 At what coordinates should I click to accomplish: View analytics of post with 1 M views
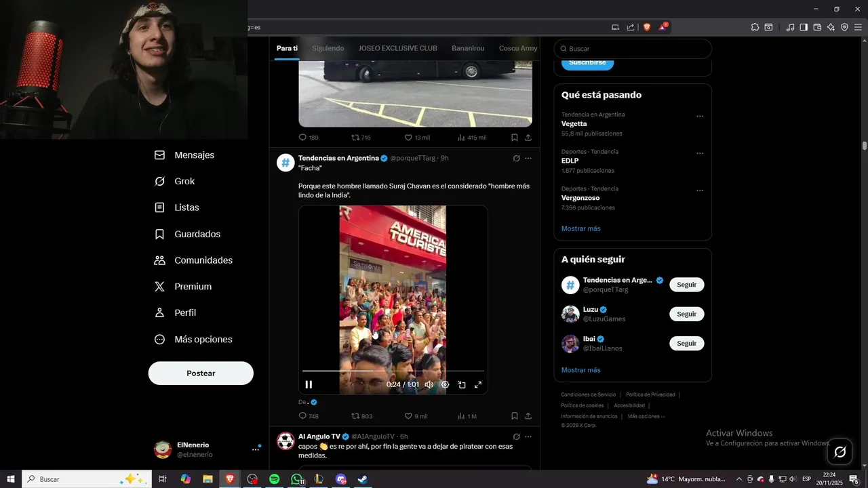click(467, 416)
